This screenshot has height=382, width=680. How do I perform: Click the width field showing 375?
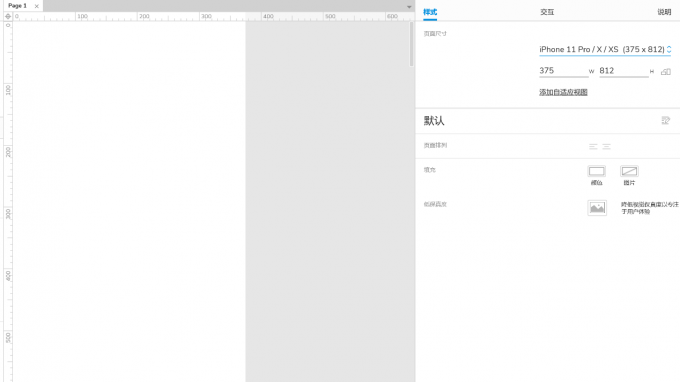coord(563,71)
